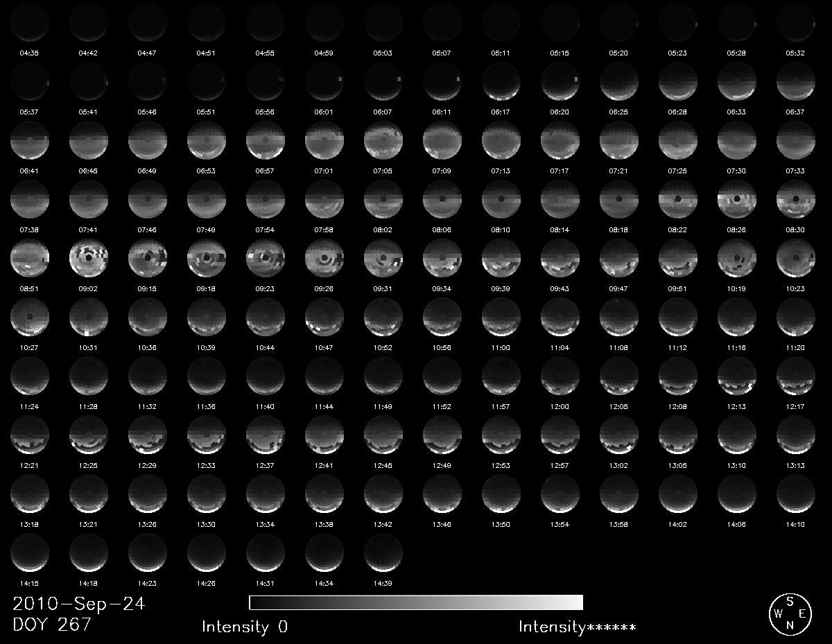The image size is (832, 644).
Task: Open the sky image above 12:21
Action: tap(30, 435)
